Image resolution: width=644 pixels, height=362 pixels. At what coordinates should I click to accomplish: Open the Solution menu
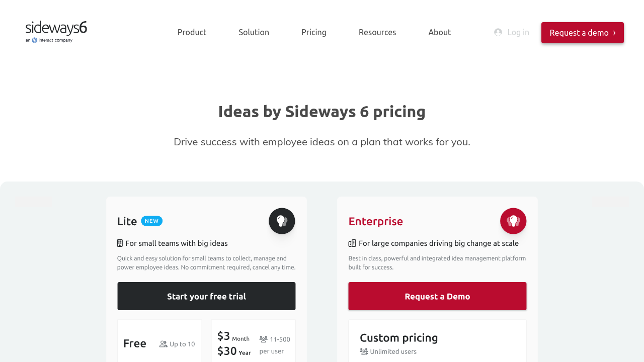pyautogui.click(x=254, y=32)
